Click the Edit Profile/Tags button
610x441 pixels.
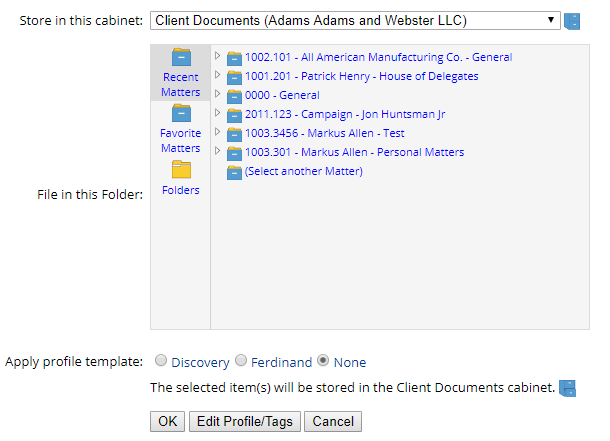(244, 422)
